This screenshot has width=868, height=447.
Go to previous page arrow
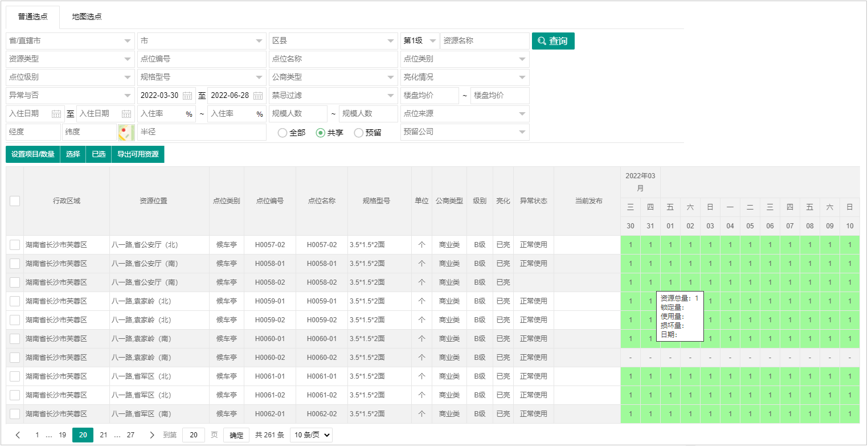(x=18, y=435)
